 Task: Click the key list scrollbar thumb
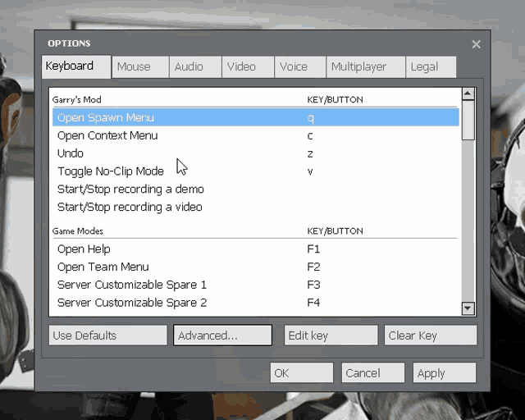[x=468, y=120]
